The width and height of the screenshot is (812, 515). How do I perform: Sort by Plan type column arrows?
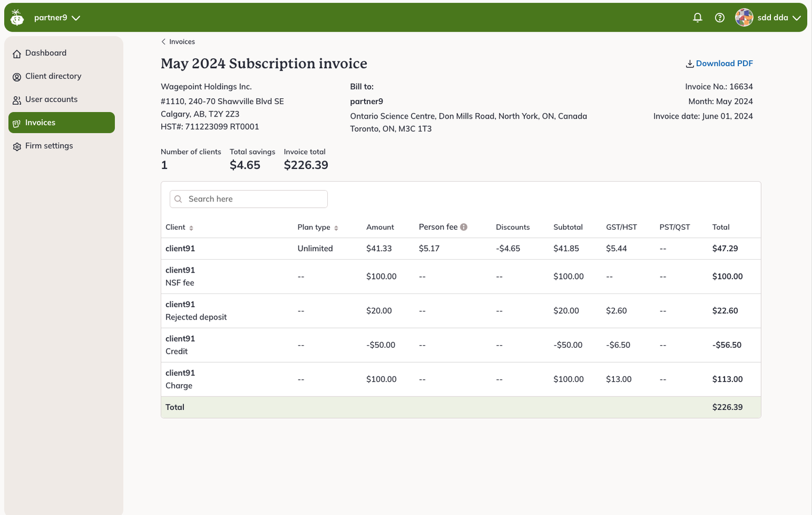pos(336,228)
